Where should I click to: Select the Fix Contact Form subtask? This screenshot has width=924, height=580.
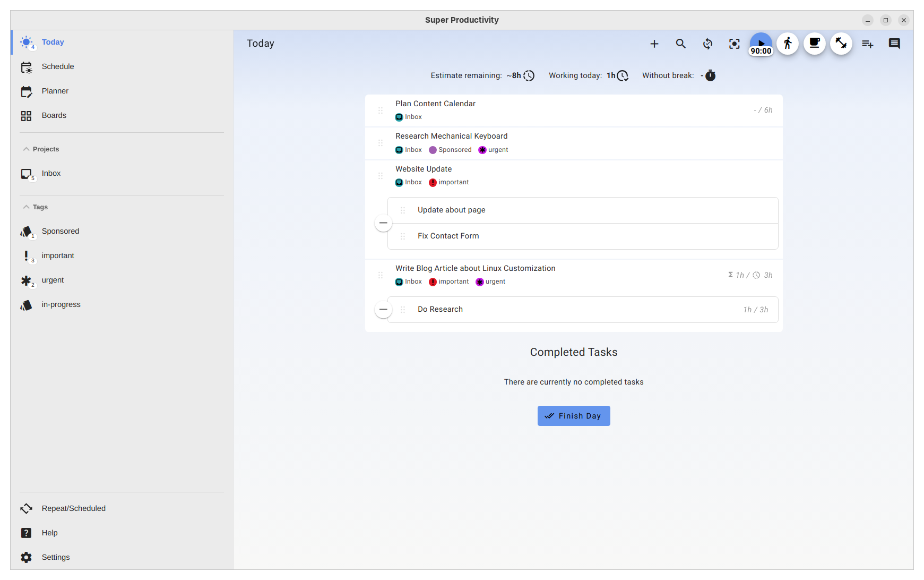583,236
